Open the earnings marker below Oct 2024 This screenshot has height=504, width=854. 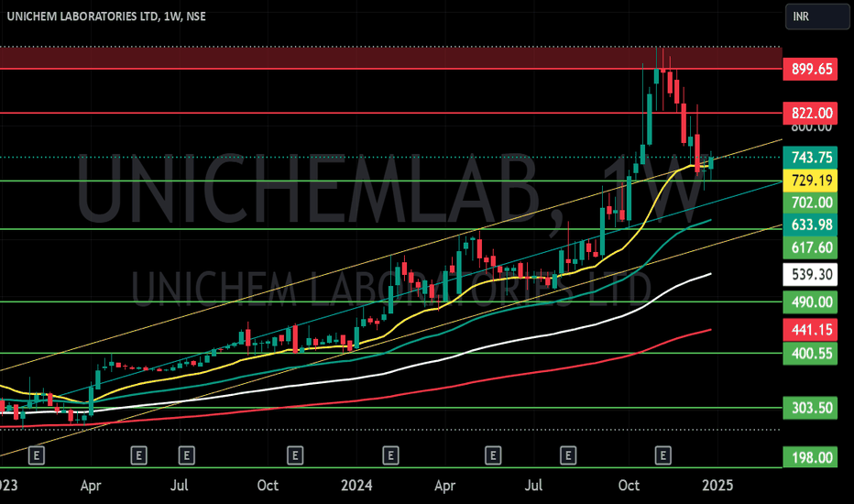click(662, 455)
